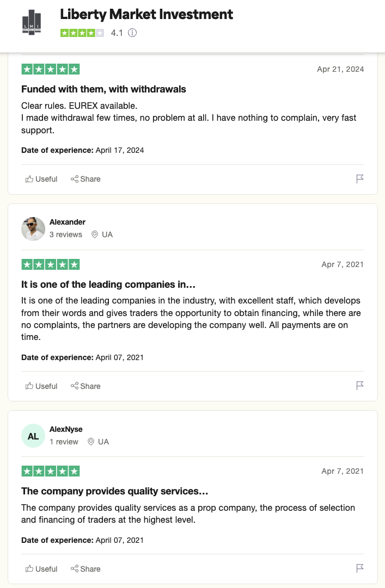Viewport: 385px width, 588px height.
Task: Open Alexander's reviewer profile name
Action: point(68,222)
